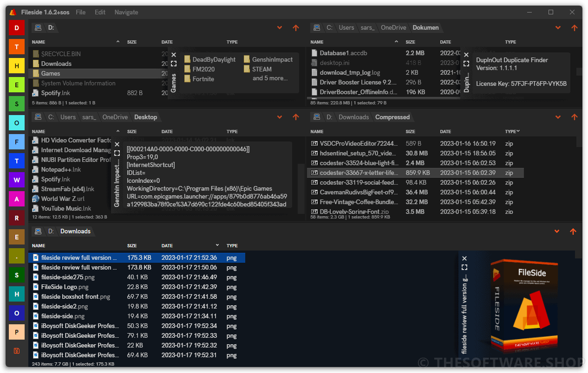Click 'and 5 more...' in Games preview
Viewport: 588px width, 373px height.
click(x=270, y=78)
